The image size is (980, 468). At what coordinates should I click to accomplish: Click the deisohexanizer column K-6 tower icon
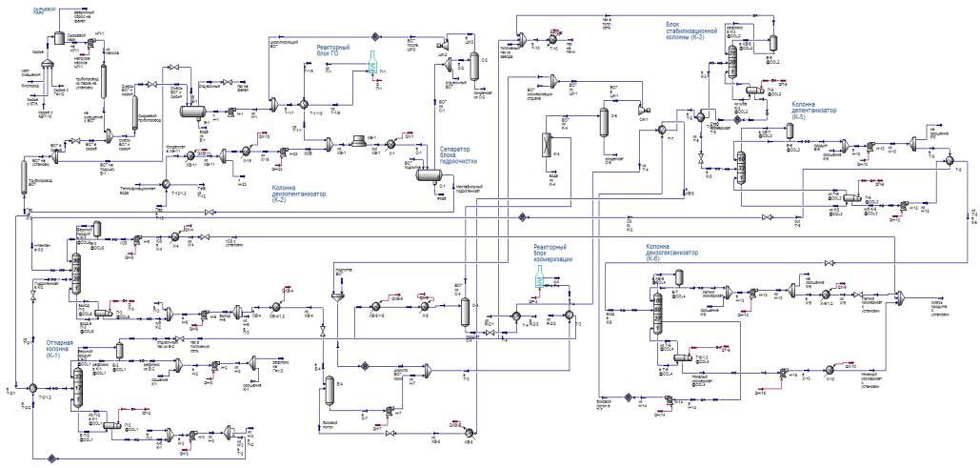coord(657,311)
